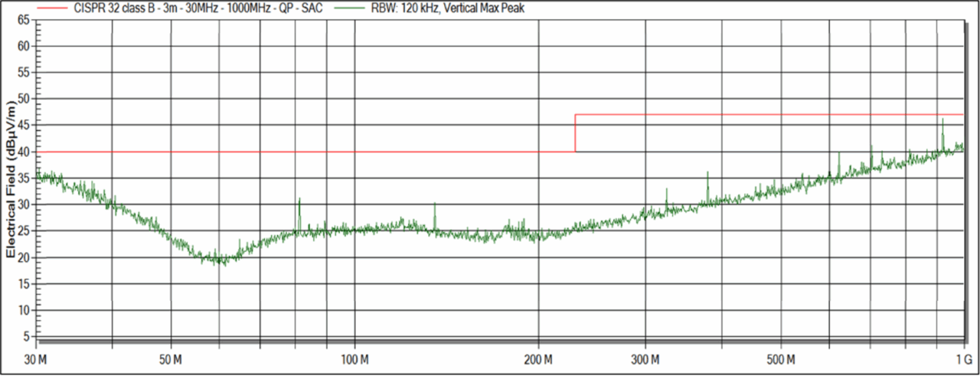Click the 50 M frequency axis label

coord(170,359)
